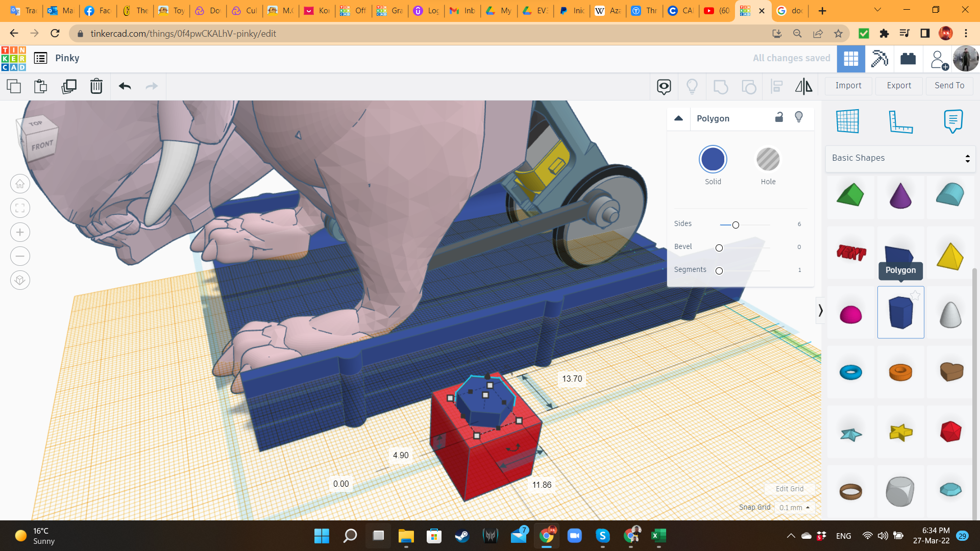The width and height of the screenshot is (980, 551).
Task: Toggle Show all lightbulb in toolbar
Action: [692, 87]
